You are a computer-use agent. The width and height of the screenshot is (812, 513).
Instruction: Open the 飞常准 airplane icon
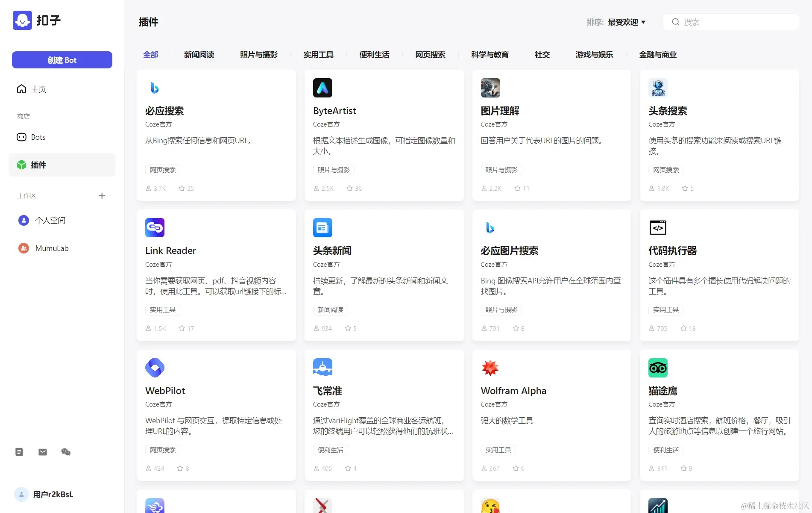[322, 368]
